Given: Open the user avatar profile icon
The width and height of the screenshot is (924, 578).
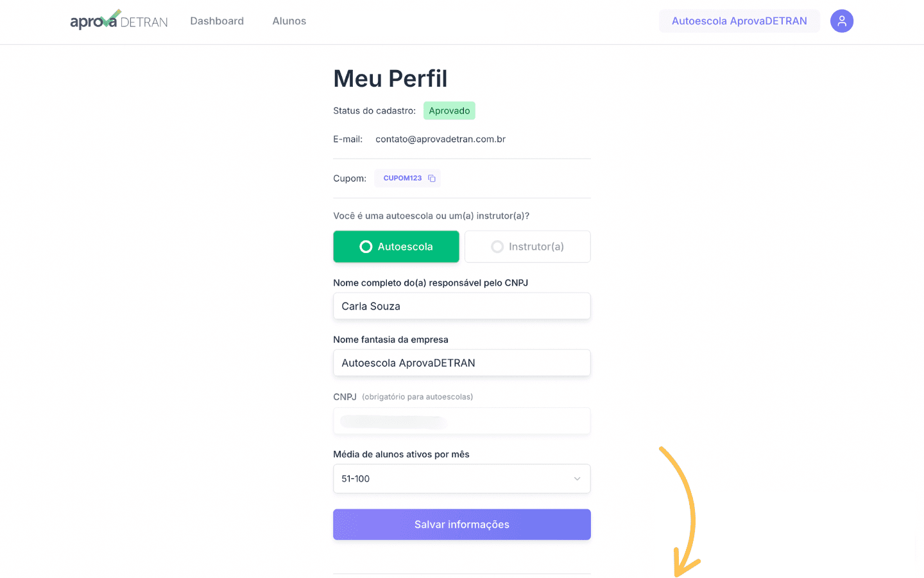Looking at the screenshot, I should pyautogui.click(x=841, y=21).
